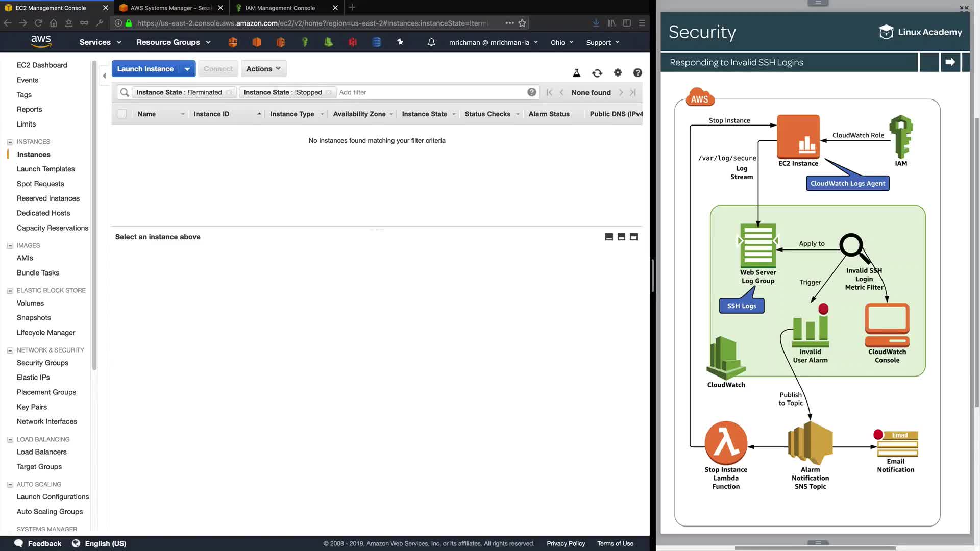The height and width of the screenshot is (551, 980).
Task: Click the next slide arrow icon
Action: [950, 62]
